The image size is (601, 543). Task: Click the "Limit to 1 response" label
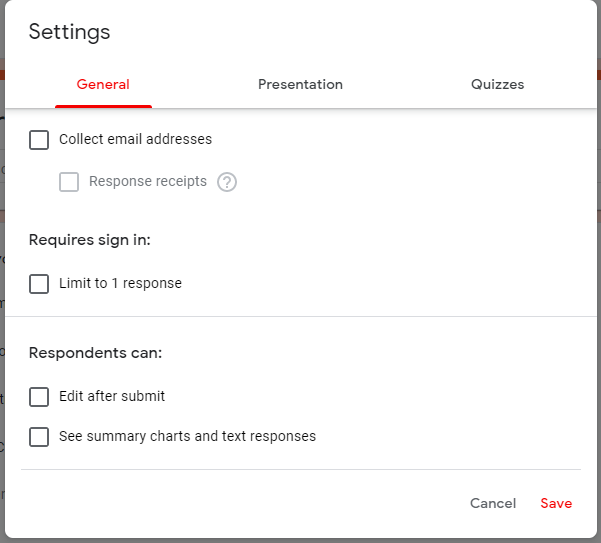tap(120, 284)
